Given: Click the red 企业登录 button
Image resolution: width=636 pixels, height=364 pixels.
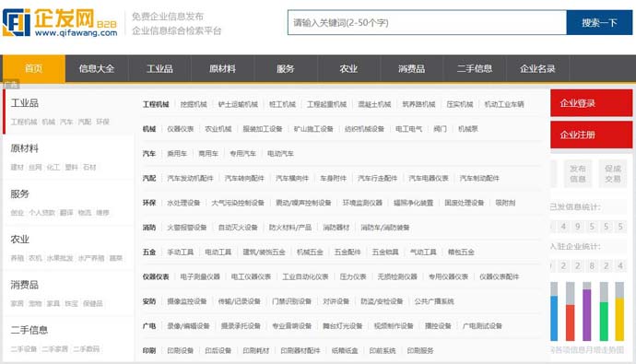Looking at the screenshot, I should 592,103.
